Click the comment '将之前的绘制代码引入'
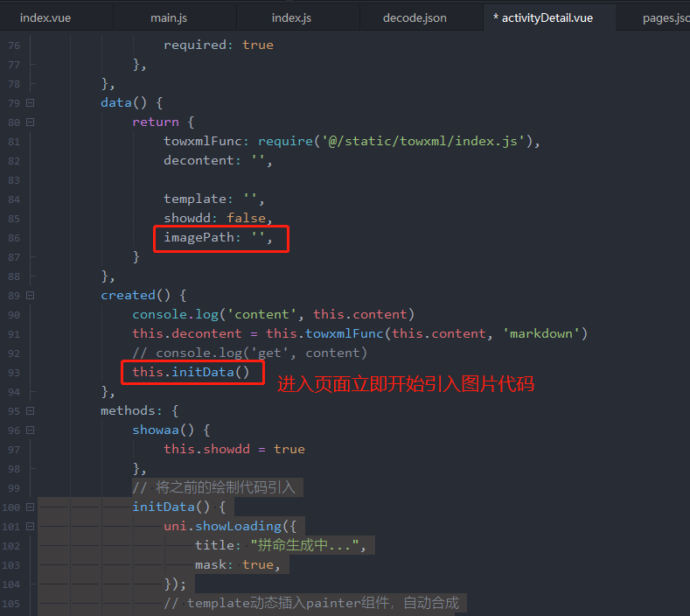The image size is (690, 616). [214, 487]
